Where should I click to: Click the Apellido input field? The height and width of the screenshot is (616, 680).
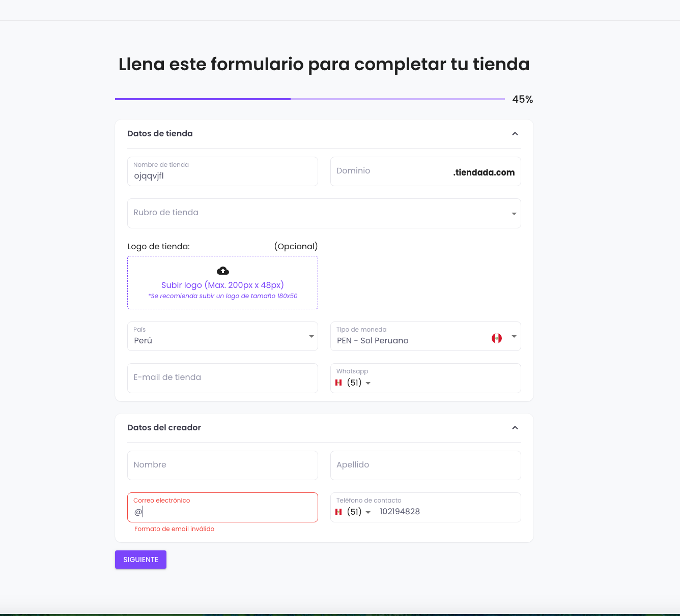pos(426,465)
